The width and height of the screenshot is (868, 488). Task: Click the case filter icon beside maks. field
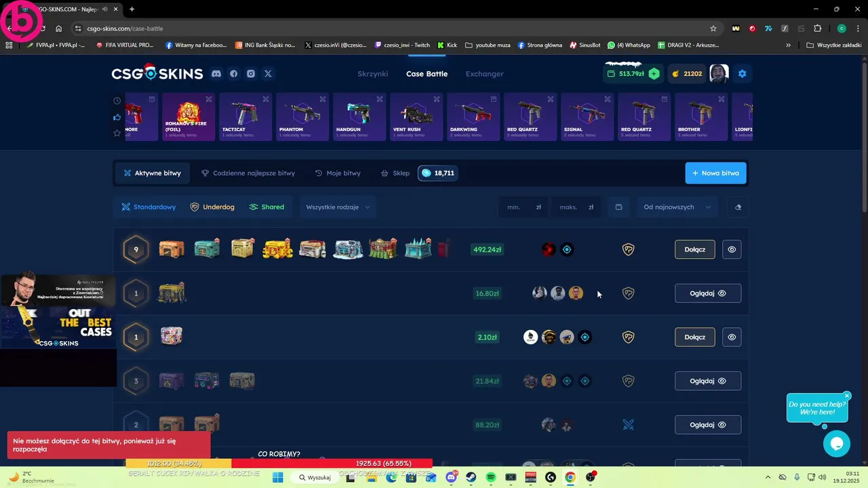[618, 207]
